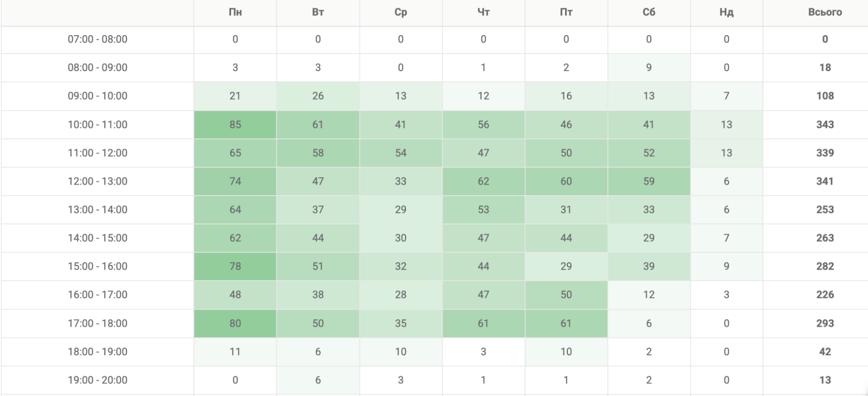Click the Всього column header
Image resolution: width=868 pixels, height=396 pixels.
[825, 12]
